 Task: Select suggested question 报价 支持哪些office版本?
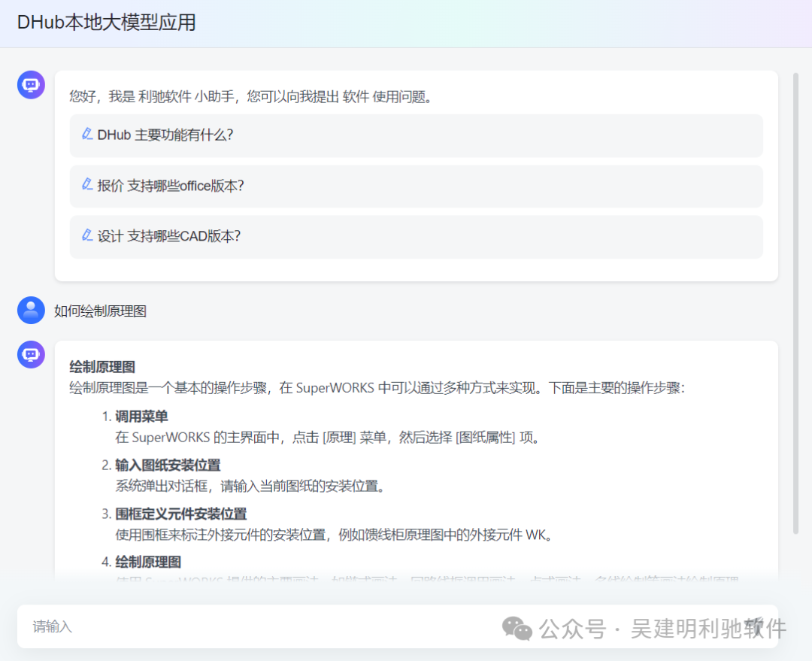pos(417,186)
